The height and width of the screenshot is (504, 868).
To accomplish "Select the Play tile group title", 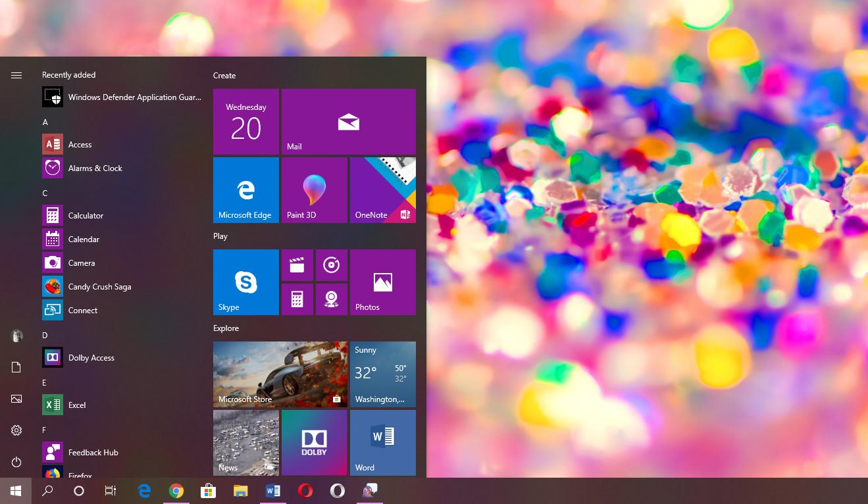I will (220, 236).
